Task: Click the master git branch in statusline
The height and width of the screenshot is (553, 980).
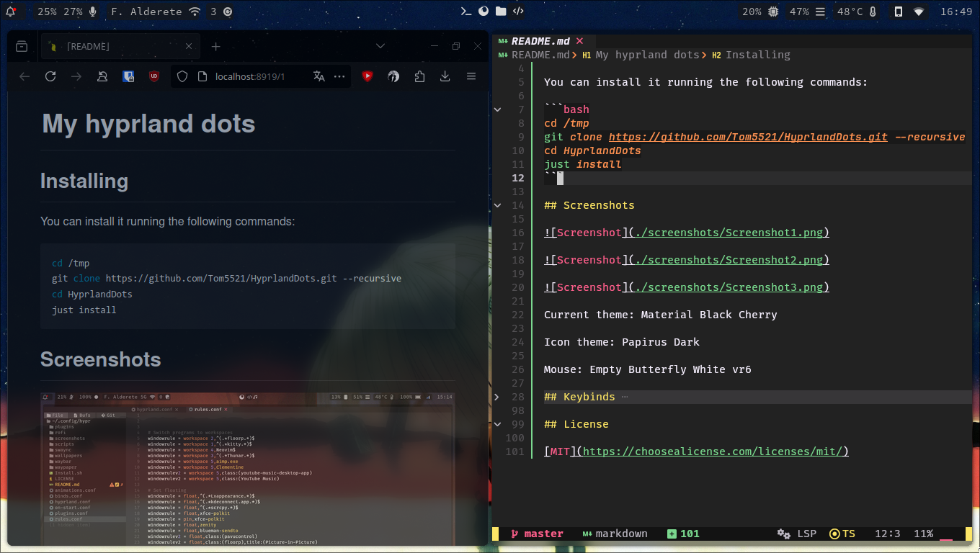Action: [x=537, y=534]
